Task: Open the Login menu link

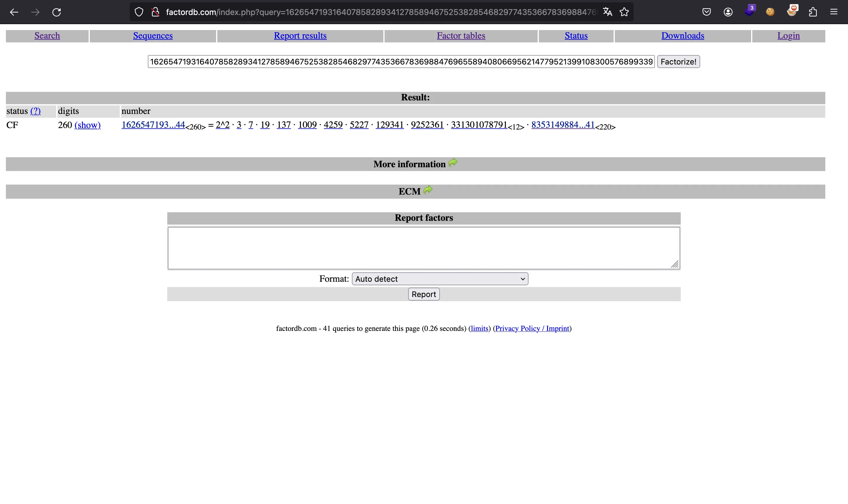Action: pyautogui.click(x=789, y=36)
